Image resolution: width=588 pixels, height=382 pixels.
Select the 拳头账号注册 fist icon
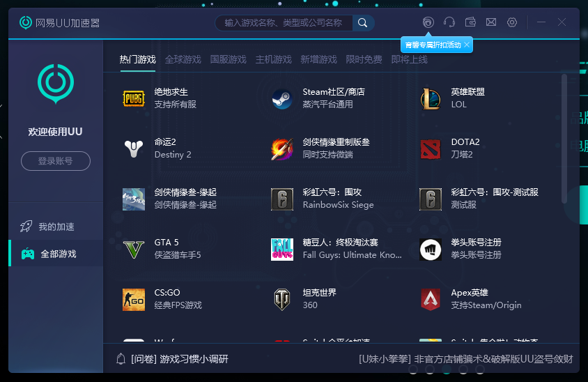431,250
